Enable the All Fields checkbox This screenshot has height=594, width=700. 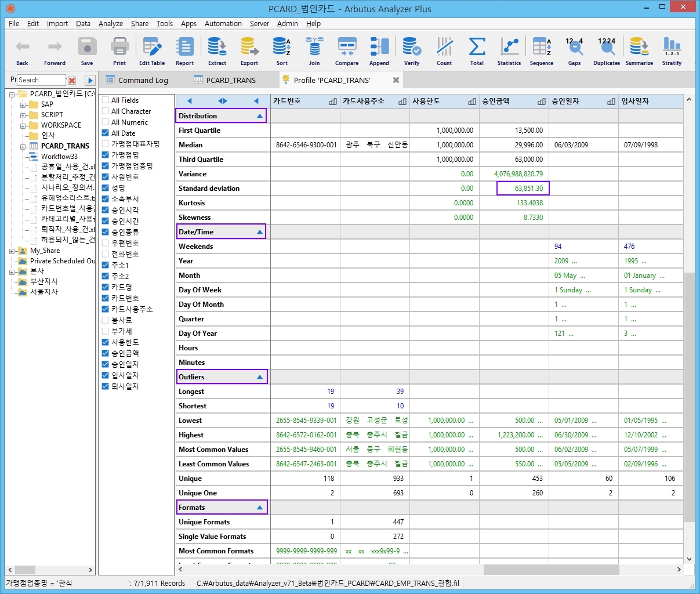click(106, 100)
